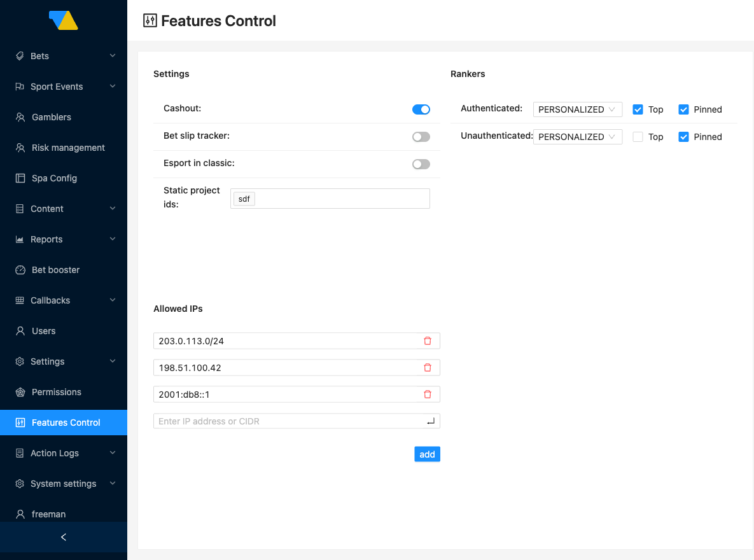This screenshot has height=560, width=754.
Task: Click the Settings gear icon
Action: (x=20, y=361)
